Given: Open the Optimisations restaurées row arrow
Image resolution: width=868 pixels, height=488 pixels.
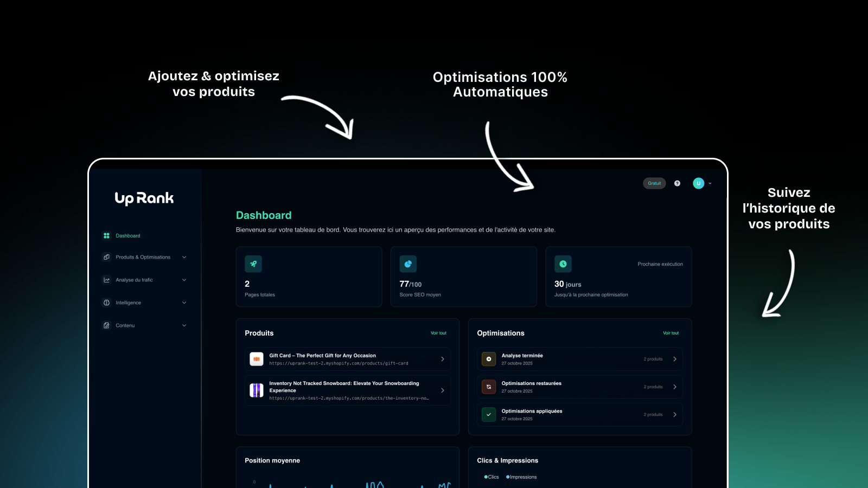Looking at the screenshot, I should (x=675, y=387).
